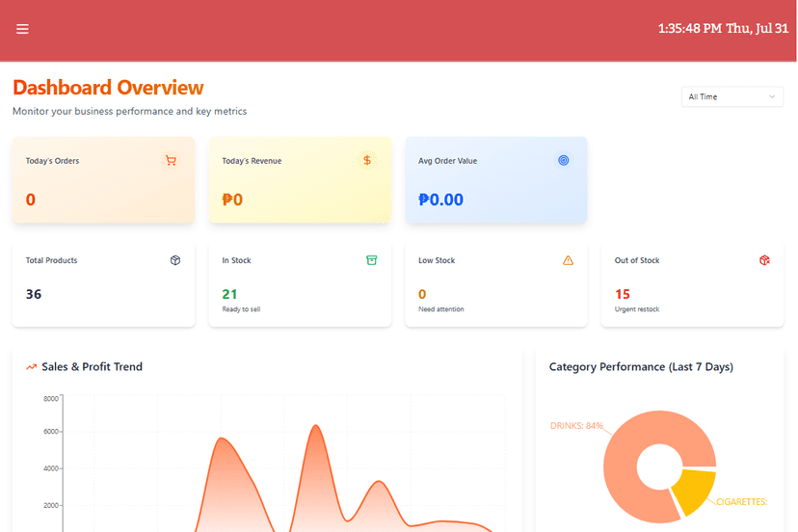Click the dollar sign icon in Today's Revenue
The image size is (798, 532).
(367, 161)
